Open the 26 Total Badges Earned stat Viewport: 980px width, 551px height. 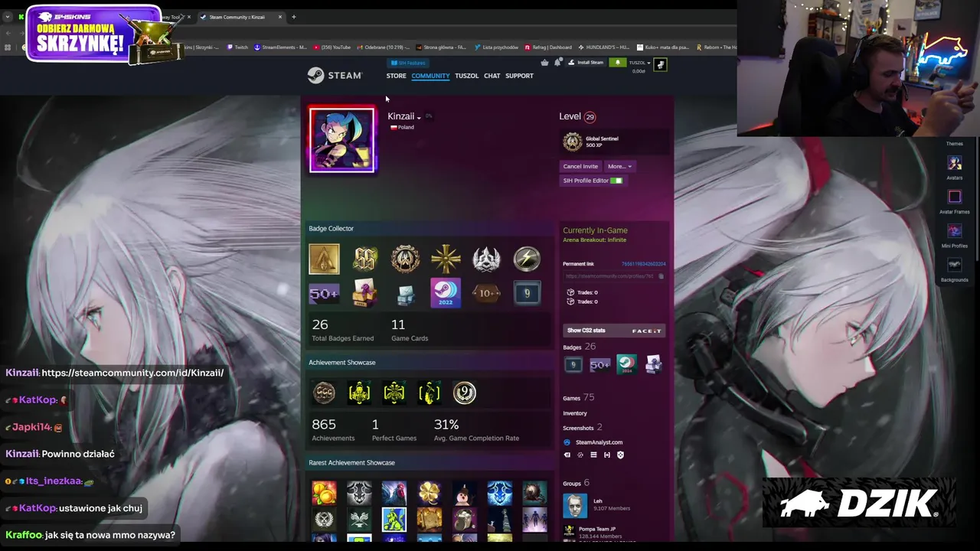(x=342, y=330)
